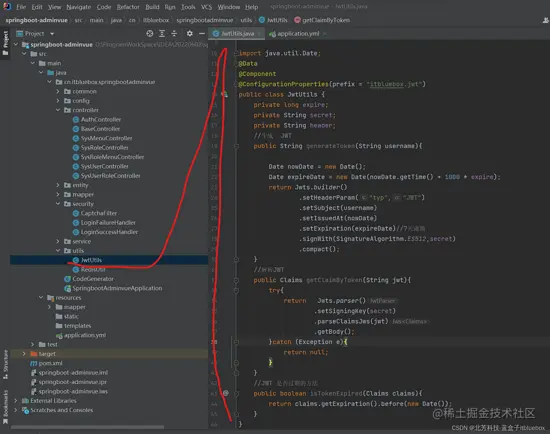Click the expand all icon in Project panel

[x=162, y=33]
